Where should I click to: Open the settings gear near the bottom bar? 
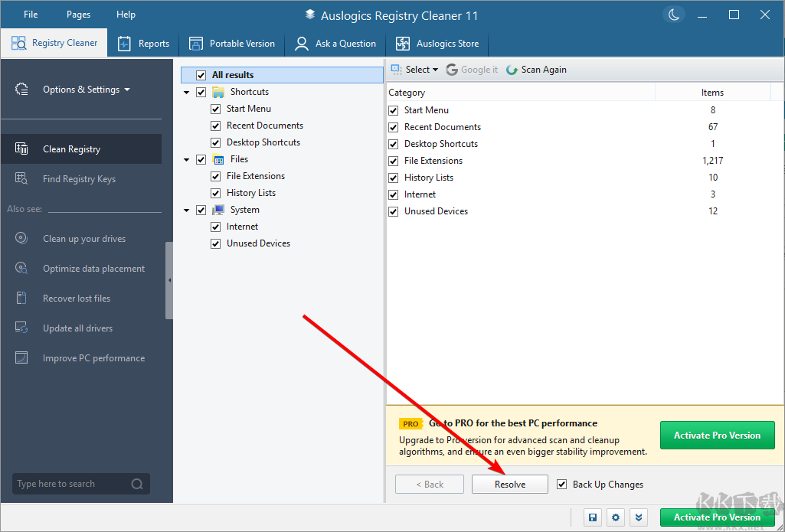(616, 517)
